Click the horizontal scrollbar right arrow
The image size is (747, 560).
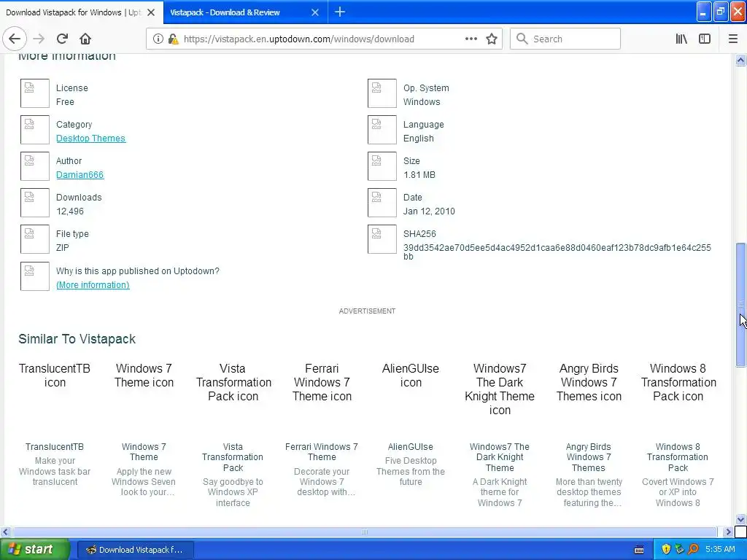point(728,532)
